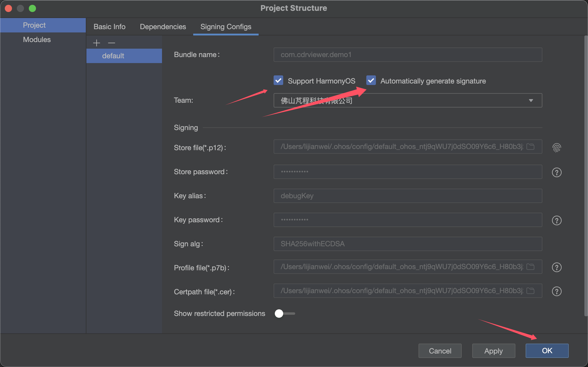Toggle Automatically generate signature checkbox
Screen dimensions: 588x367
(371, 80)
